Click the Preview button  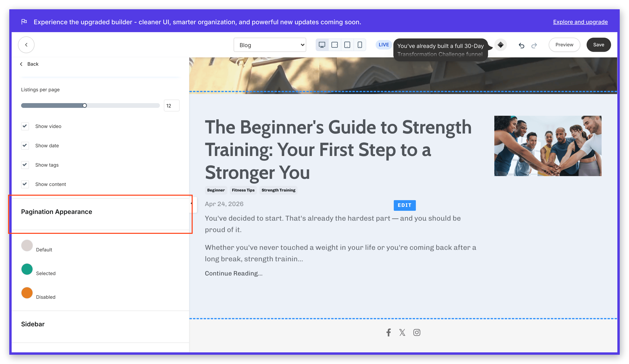pyautogui.click(x=564, y=45)
